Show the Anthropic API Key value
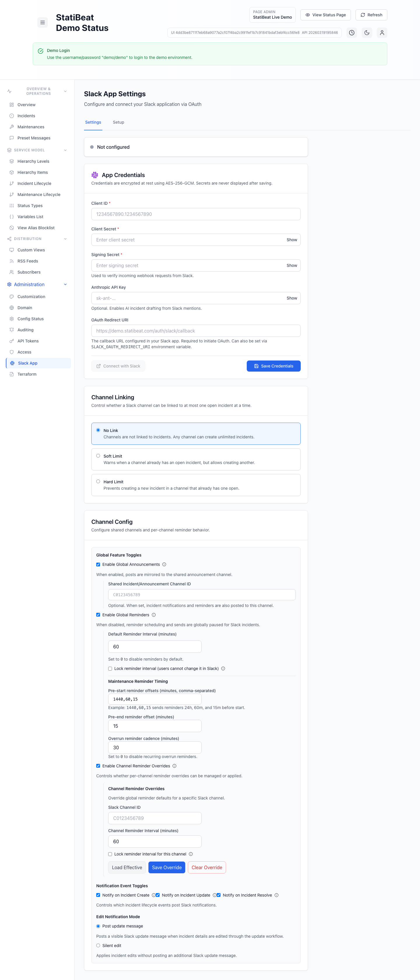The image size is (420, 980). point(292,298)
